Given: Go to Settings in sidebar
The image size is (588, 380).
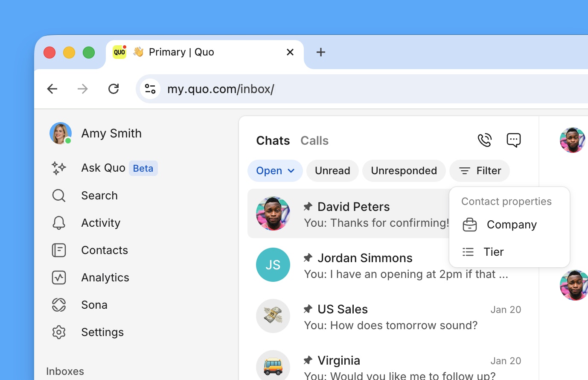Looking at the screenshot, I should [x=102, y=332].
